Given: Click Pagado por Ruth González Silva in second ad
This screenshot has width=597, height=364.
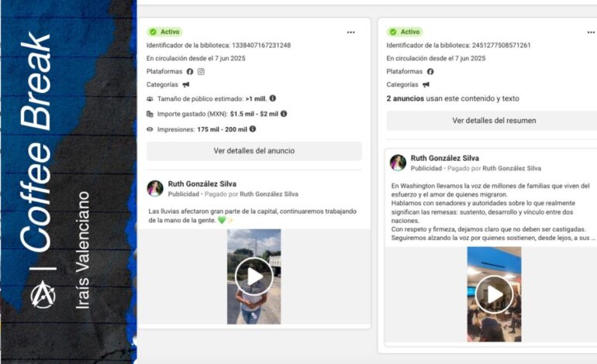Looking at the screenshot, I should [494, 169].
